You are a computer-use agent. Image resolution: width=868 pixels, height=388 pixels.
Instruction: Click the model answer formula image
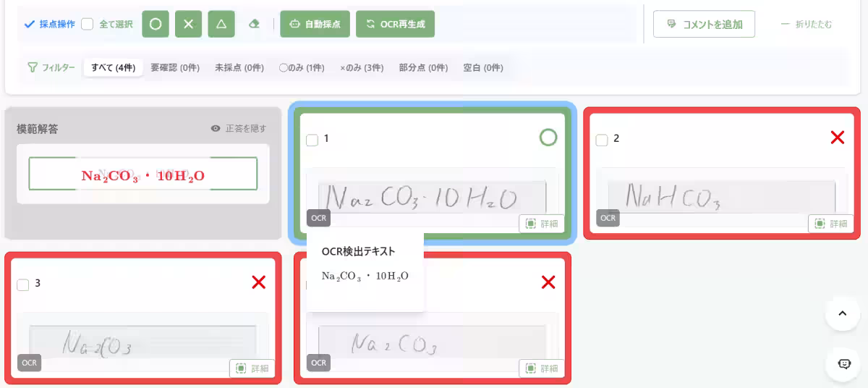(143, 174)
